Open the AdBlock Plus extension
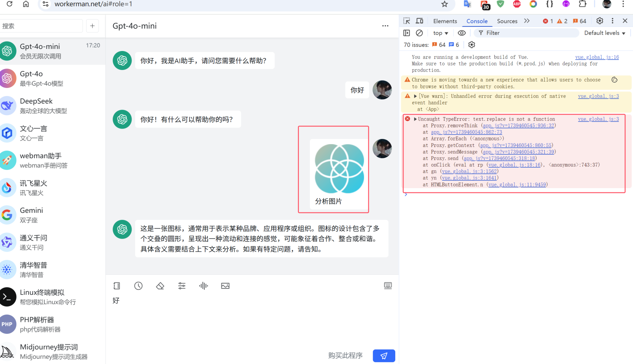 517,4
